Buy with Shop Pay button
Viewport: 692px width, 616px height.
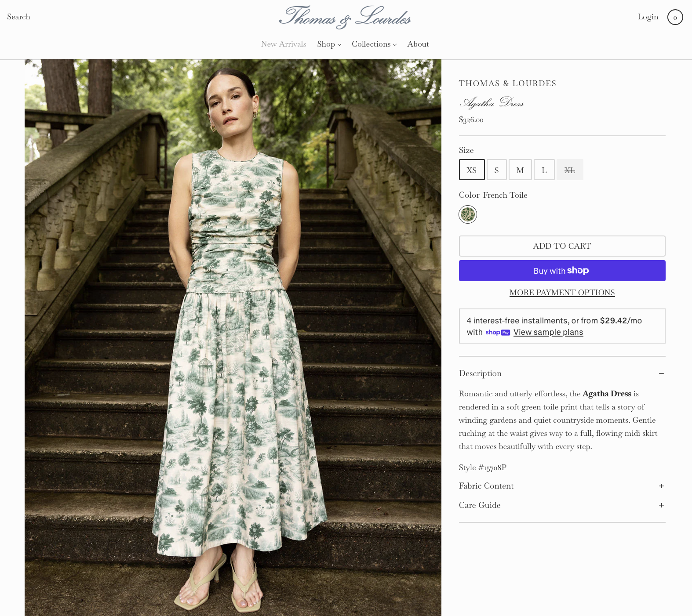(562, 271)
